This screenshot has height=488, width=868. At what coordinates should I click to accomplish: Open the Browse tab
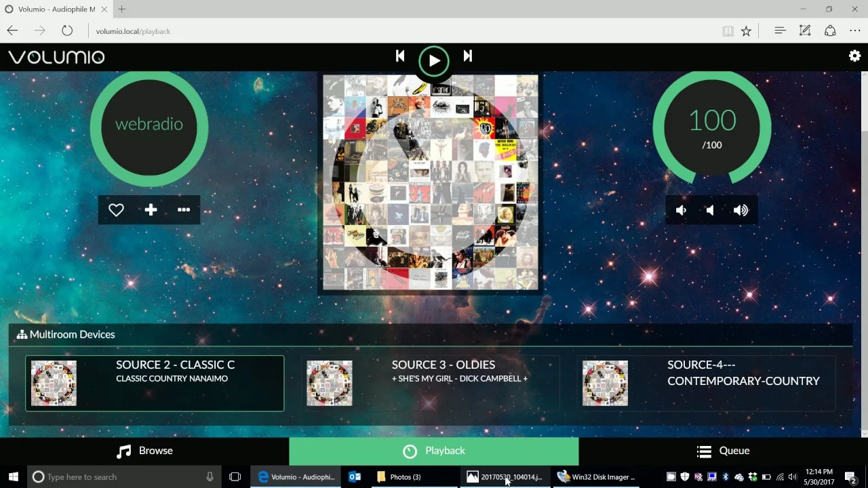point(144,451)
